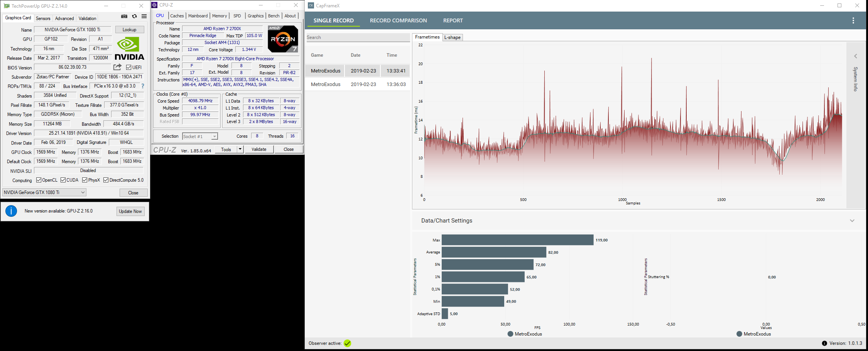Switch to the Advanced tab in GPU-Z
Screen dimensions: 868x351
pos(64,19)
